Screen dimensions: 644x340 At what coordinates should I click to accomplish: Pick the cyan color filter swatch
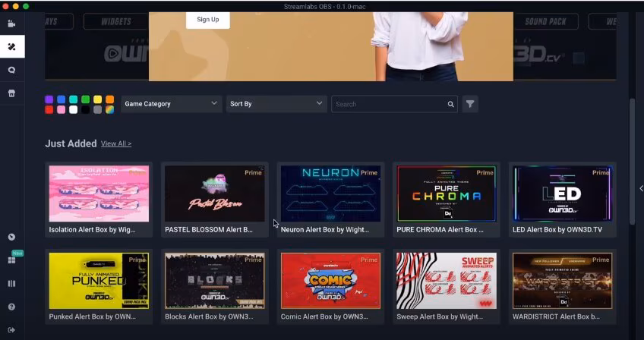pos(73,99)
